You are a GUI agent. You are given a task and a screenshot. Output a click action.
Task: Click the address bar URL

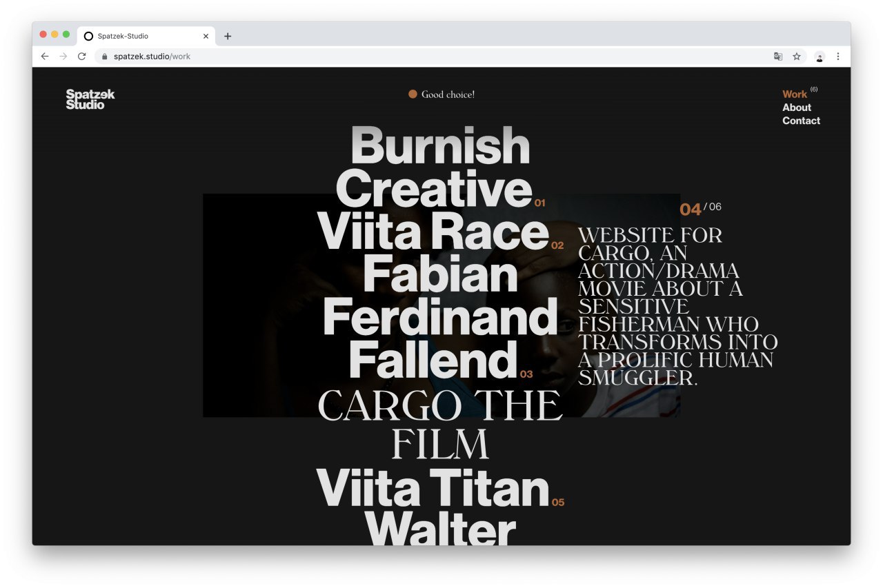(152, 57)
